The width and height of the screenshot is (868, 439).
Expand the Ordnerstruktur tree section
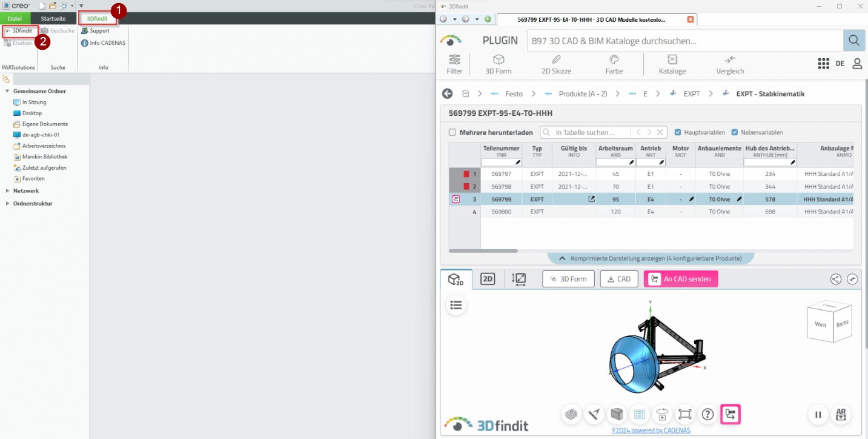[7, 203]
